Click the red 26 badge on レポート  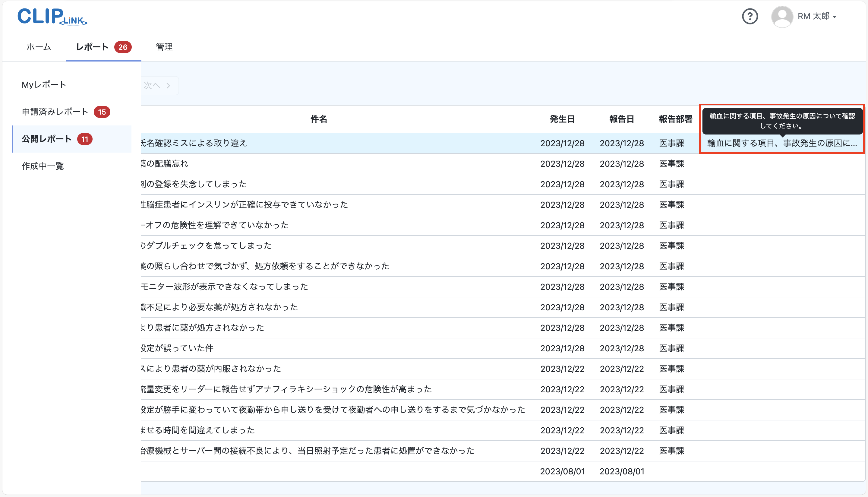point(123,47)
